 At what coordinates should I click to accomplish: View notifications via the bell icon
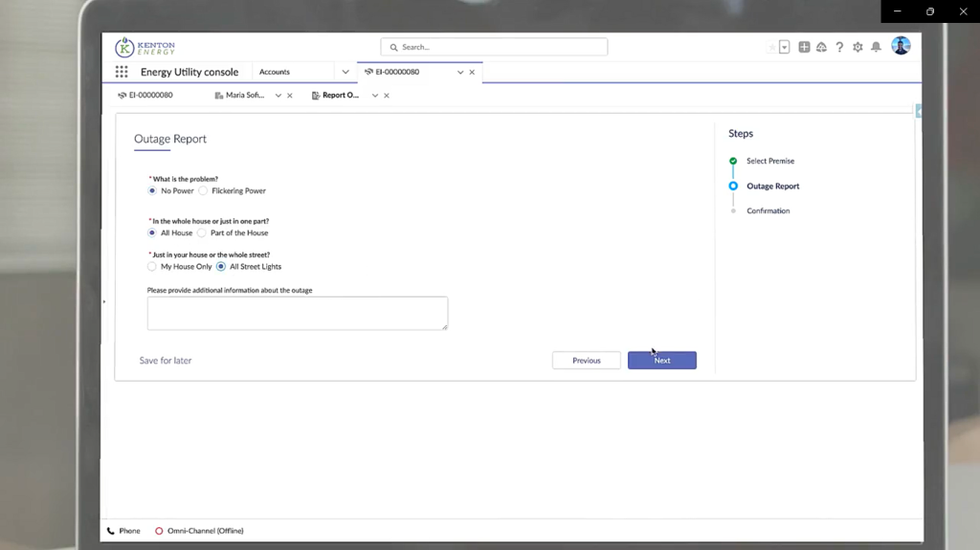pos(876,47)
